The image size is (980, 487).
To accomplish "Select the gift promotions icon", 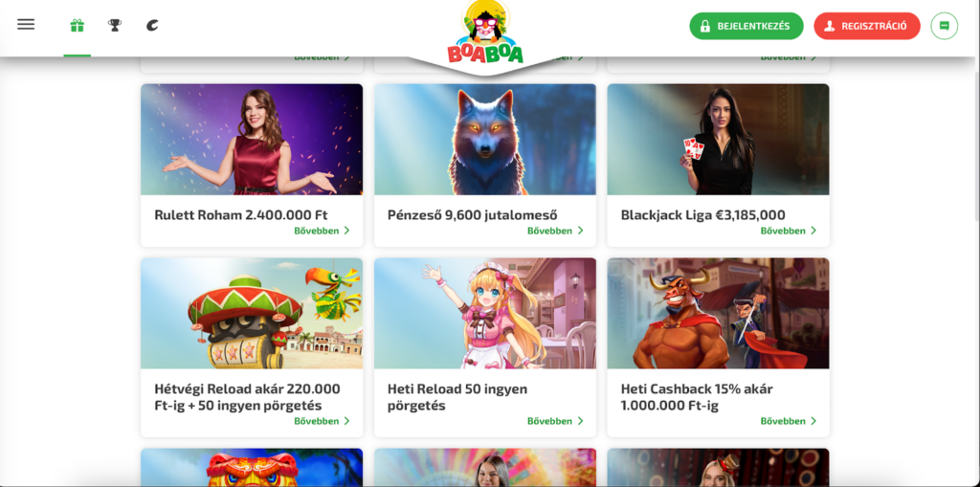I will tap(77, 26).
